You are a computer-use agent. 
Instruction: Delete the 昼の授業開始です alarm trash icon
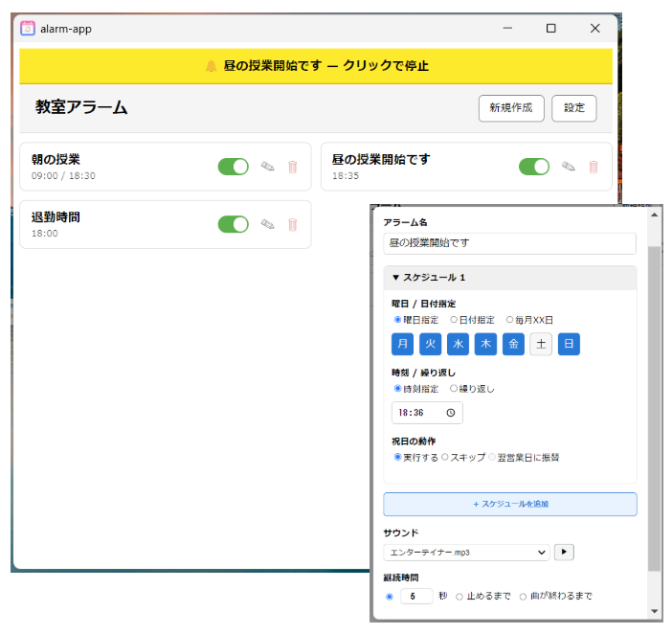coord(594,167)
